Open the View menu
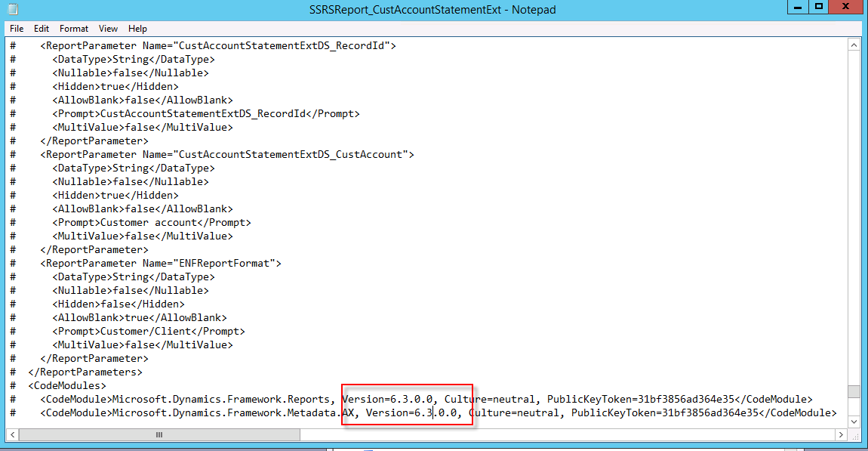Image resolution: width=868 pixels, height=451 pixels. [x=108, y=29]
